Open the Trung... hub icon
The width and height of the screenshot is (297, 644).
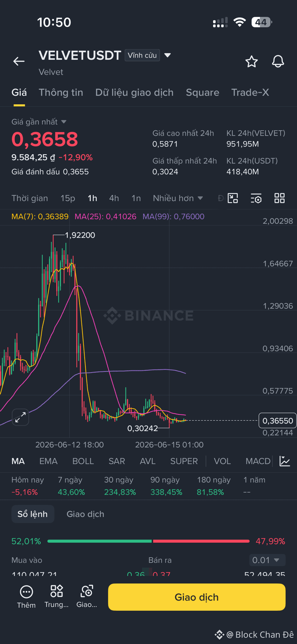(56, 597)
